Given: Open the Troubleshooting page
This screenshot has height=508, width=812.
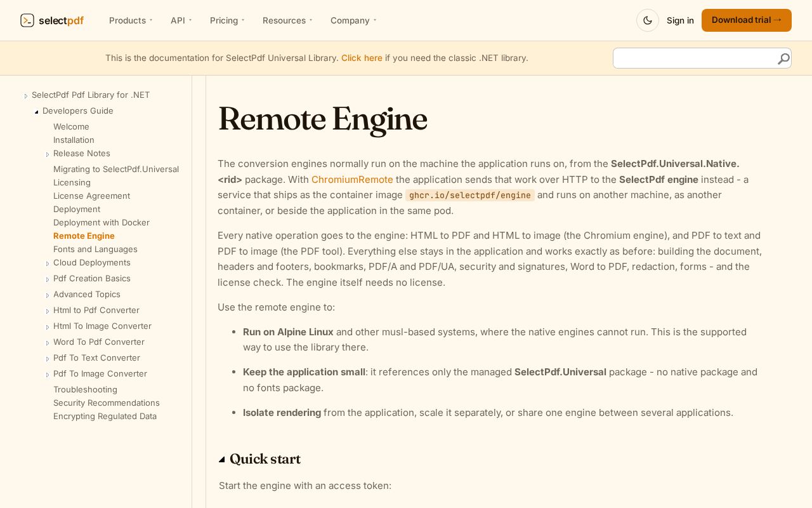Looking at the screenshot, I should tap(85, 389).
